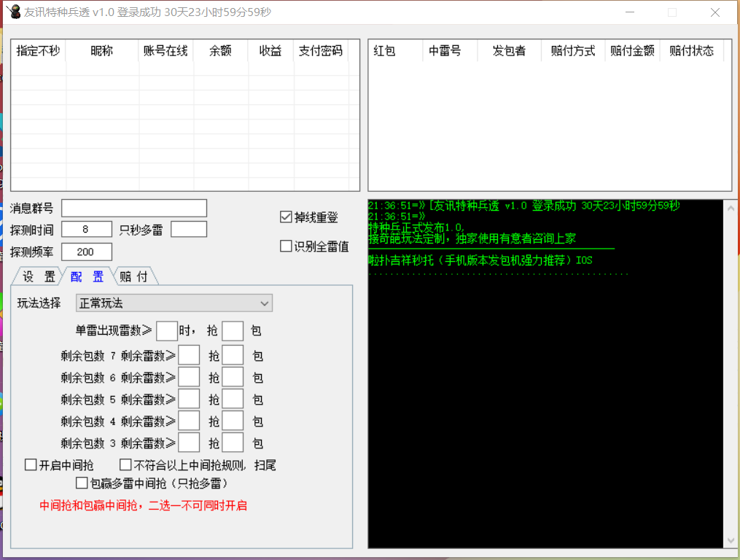Screen dimensions: 740x560
Task: Click the 探测频率 field showing 200
Action: pyautogui.click(x=87, y=252)
